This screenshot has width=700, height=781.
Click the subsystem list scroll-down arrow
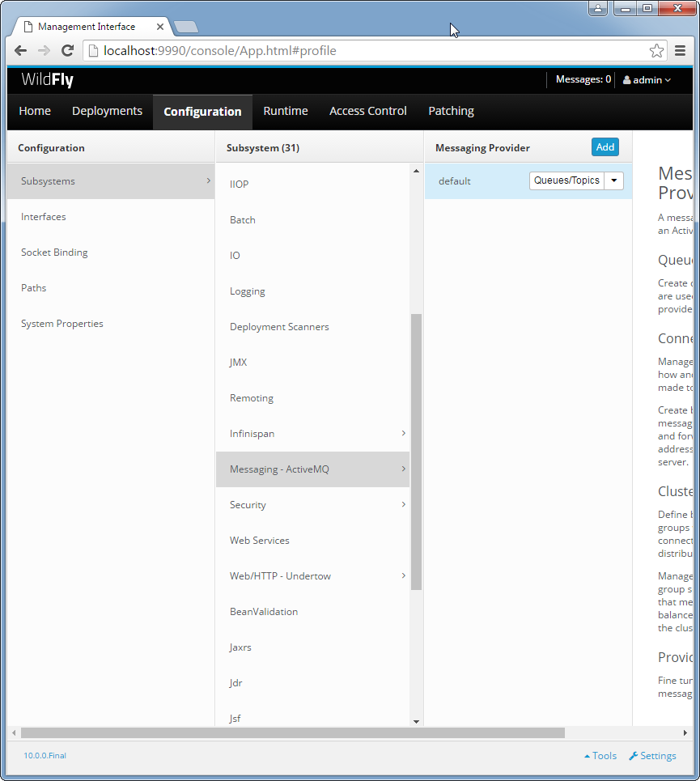(416, 722)
